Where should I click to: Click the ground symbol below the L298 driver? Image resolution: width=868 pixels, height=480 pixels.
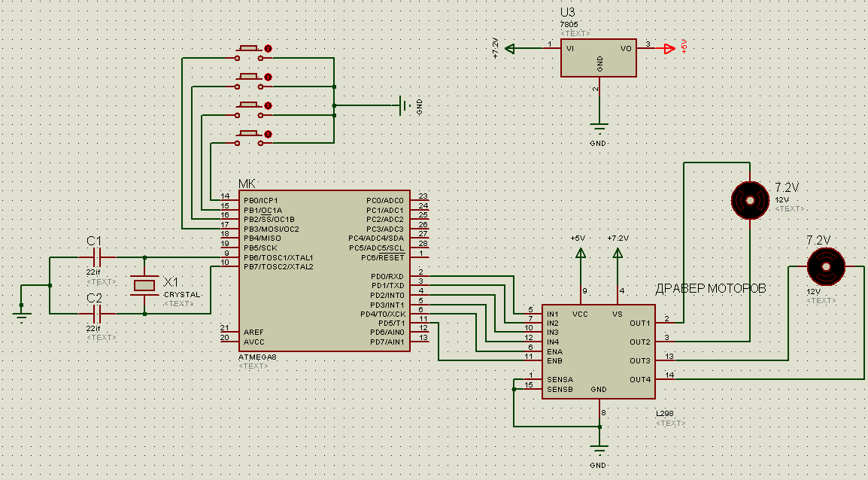(599, 450)
